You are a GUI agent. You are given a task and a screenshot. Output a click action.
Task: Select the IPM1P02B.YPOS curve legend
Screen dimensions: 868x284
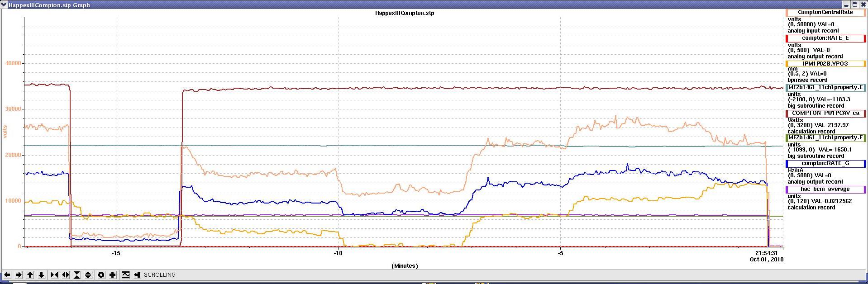click(x=825, y=64)
